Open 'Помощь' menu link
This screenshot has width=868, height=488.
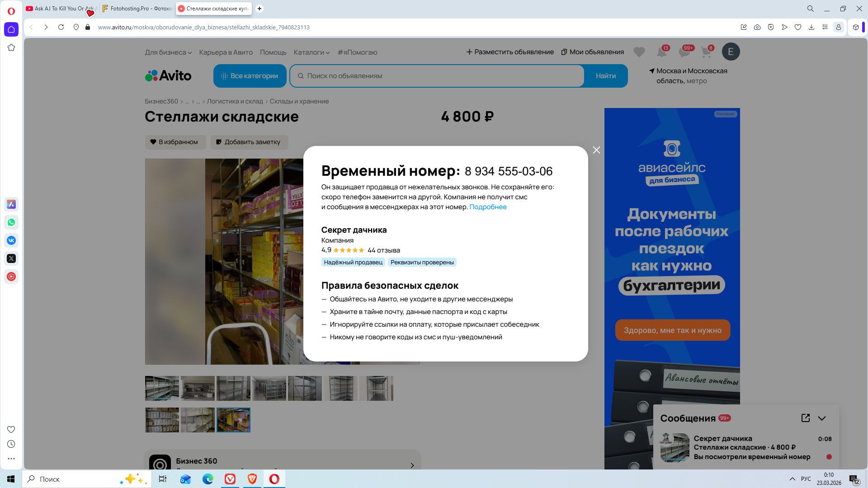273,52
